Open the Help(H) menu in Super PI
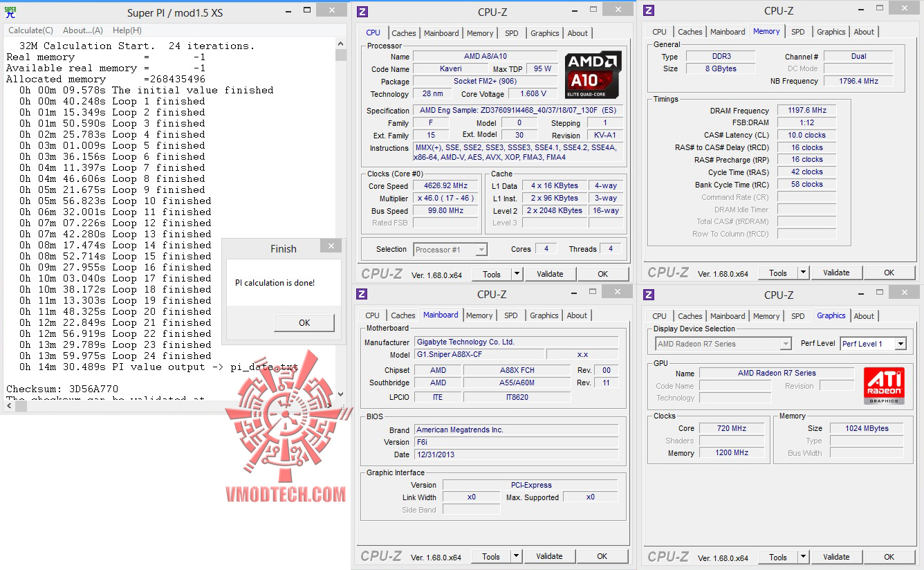 pyautogui.click(x=127, y=30)
